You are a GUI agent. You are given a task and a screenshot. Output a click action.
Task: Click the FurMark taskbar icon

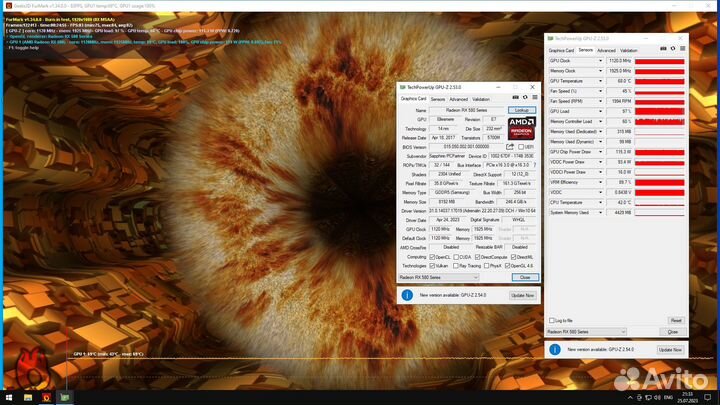46,397
